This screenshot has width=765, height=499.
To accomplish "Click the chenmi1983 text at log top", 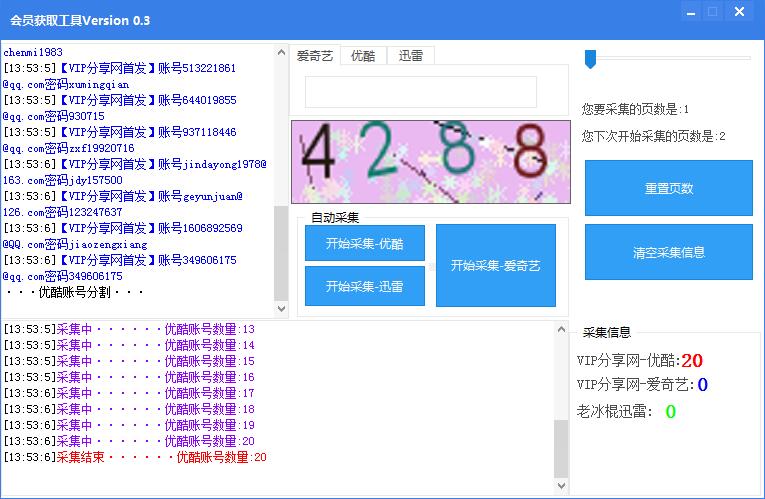I will tap(33, 52).
